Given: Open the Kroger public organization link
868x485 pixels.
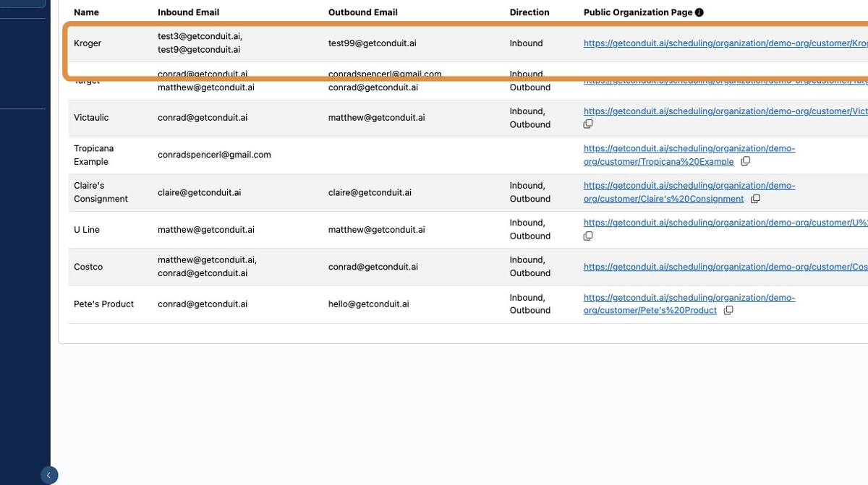Looking at the screenshot, I should [726, 43].
